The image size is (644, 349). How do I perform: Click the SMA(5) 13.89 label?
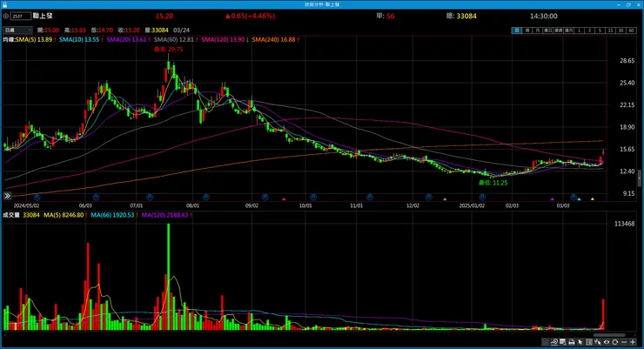point(34,39)
